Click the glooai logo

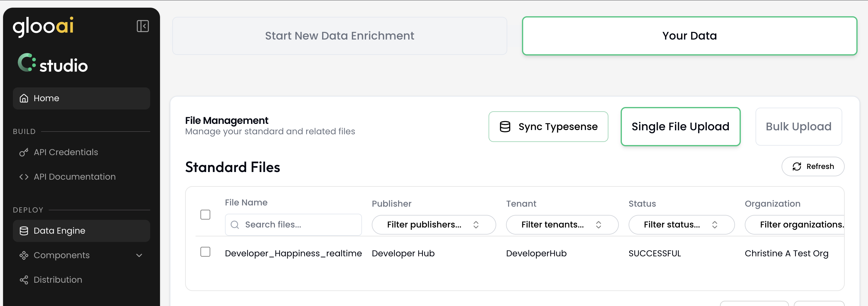click(43, 26)
